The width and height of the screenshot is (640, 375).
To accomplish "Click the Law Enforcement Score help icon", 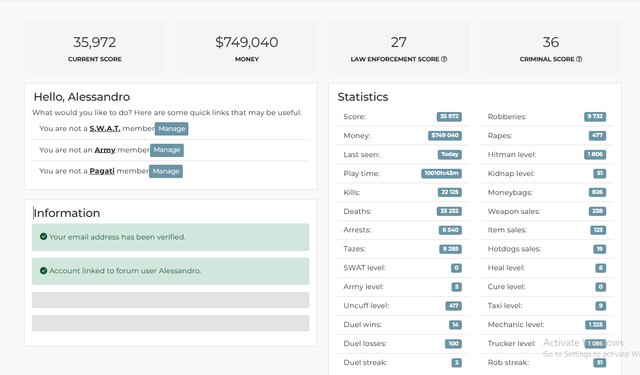I will point(444,59).
